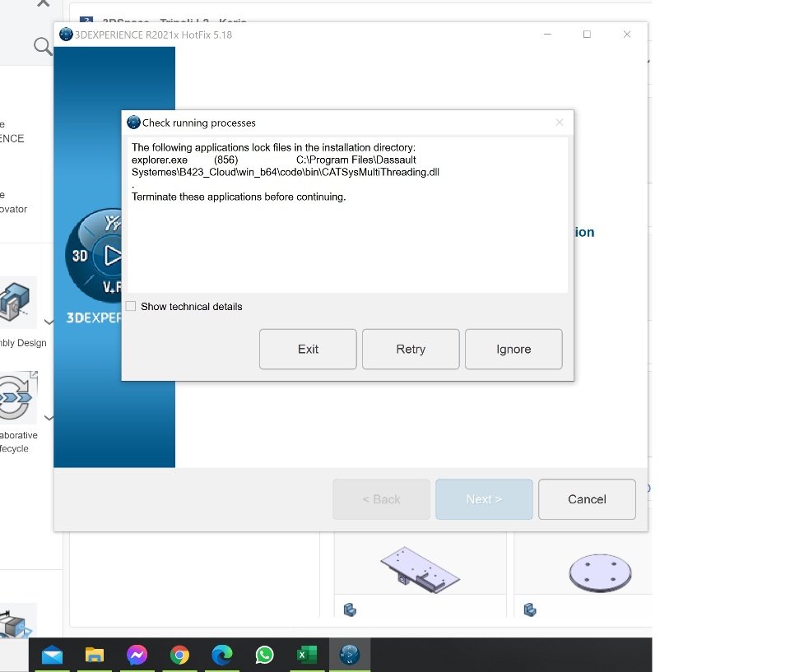This screenshot has width=790, height=672.
Task: Click Retry to recheck running processes
Action: pyautogui.click(x=411, y=349)
